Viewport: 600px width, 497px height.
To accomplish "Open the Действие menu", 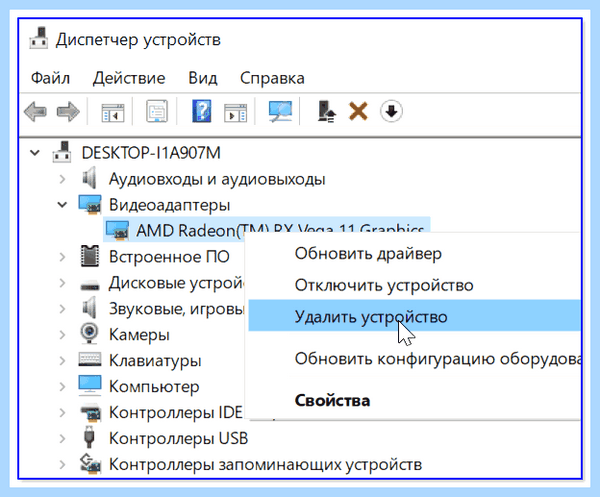I will (129, 78).
